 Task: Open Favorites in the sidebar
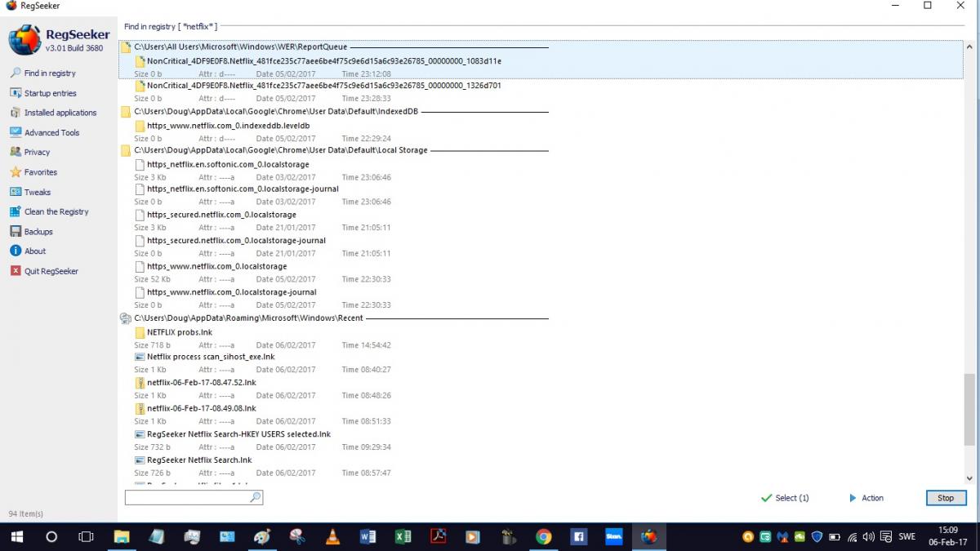point(40,172)
